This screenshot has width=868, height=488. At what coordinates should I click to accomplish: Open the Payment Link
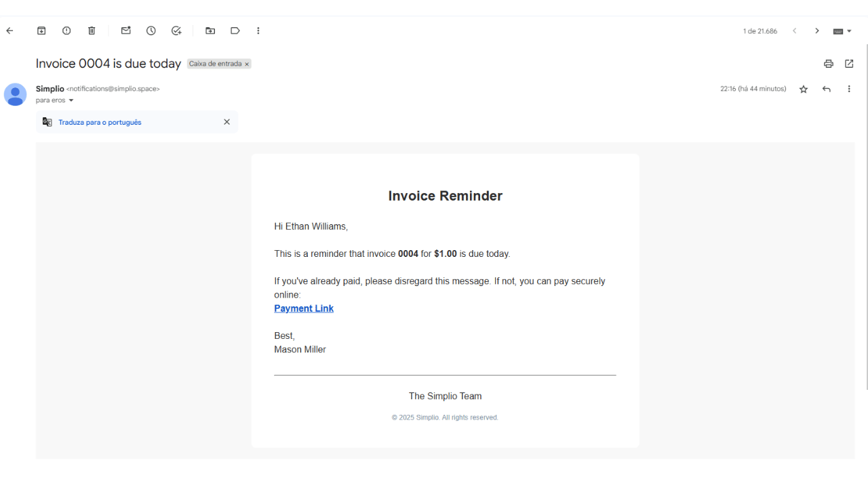coord(304,308)
